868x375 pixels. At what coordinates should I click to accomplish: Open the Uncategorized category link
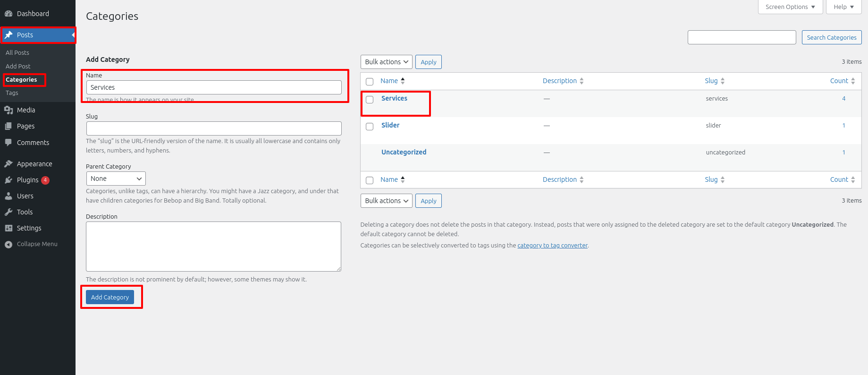(404, 152)
